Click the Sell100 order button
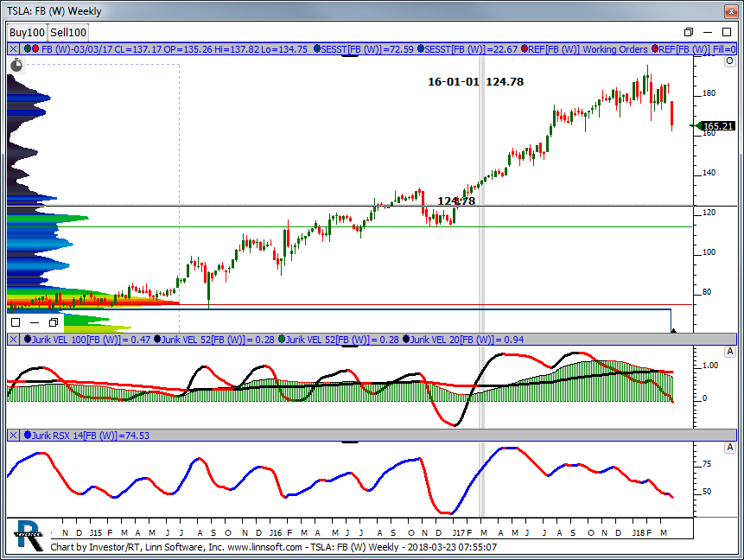This screenshot has width=744, height=560. tap(68, 32)
